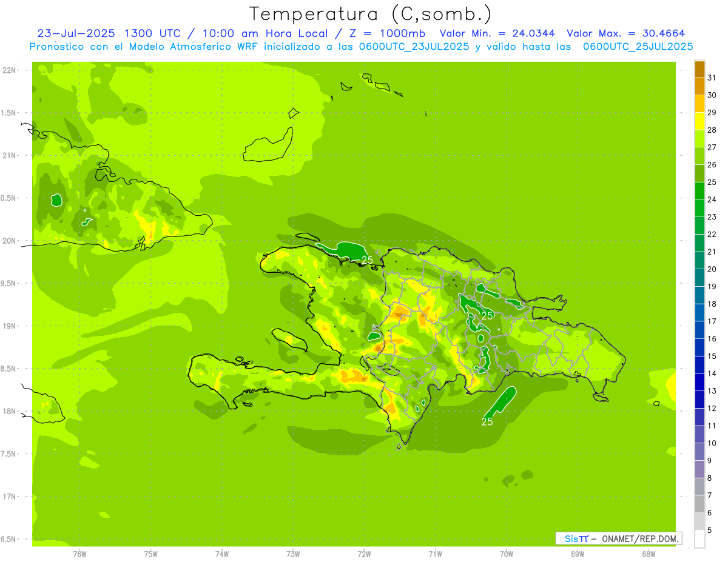Click the blue legend swatch between 15 and 16
Screen dimensions: 728x562
tap(699, 347)
